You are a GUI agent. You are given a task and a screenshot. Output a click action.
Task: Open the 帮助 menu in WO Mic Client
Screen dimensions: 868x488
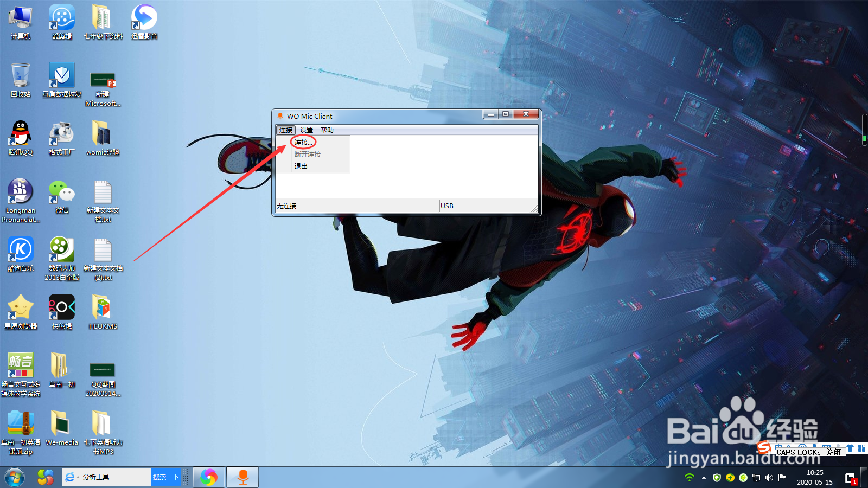(x=327, y=130)
